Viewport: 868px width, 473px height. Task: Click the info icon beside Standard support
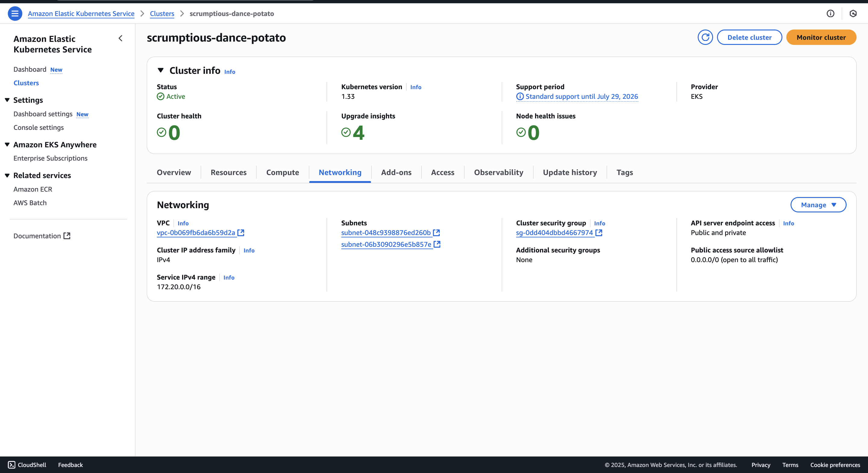[520, 96]
